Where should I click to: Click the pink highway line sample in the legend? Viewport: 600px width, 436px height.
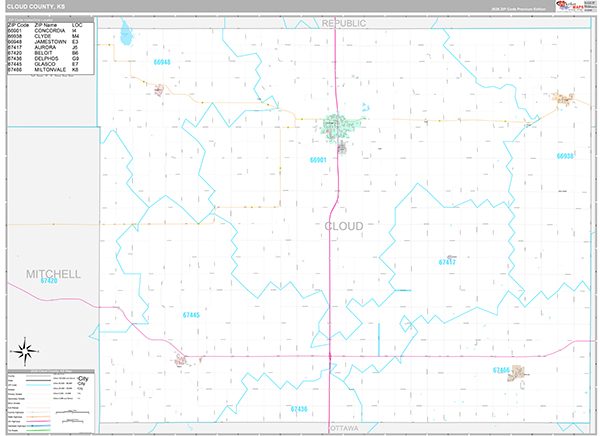coord(38,421)
